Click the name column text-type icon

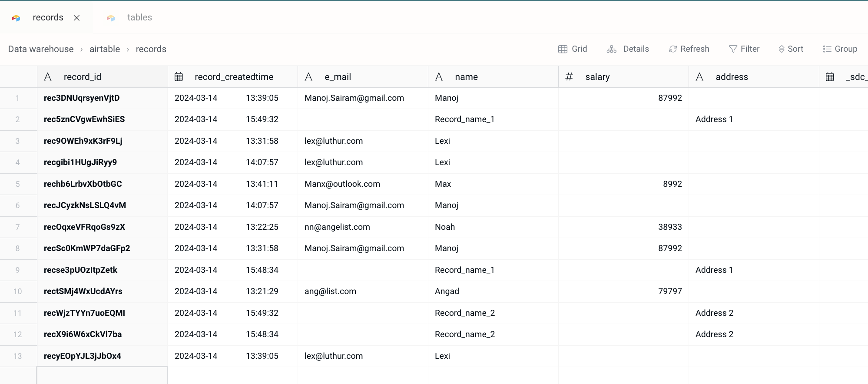(x=439, y=77)
